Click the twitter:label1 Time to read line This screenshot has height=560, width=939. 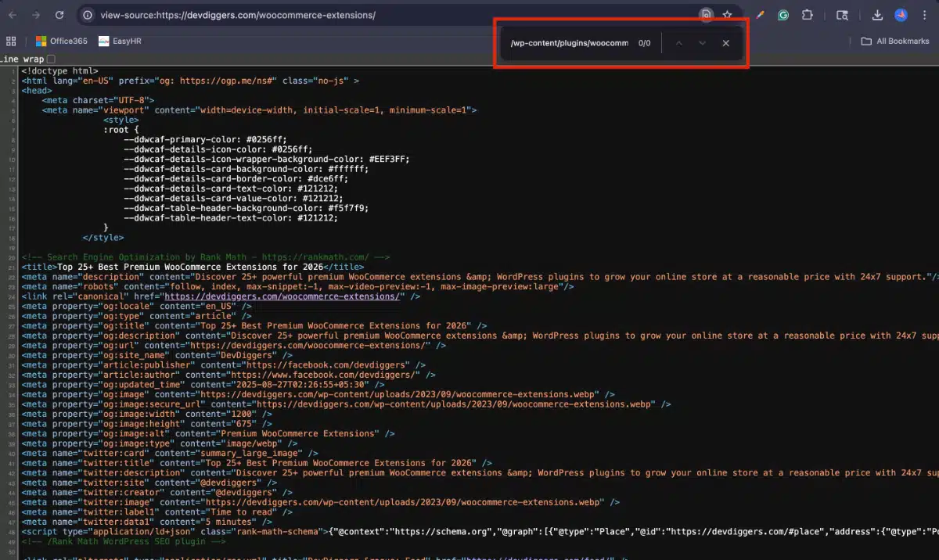click(156, 512)
